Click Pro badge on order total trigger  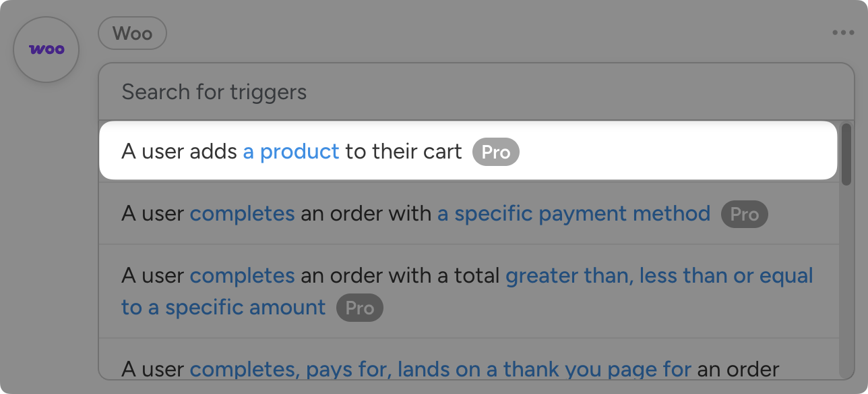(x=359, y=308)
